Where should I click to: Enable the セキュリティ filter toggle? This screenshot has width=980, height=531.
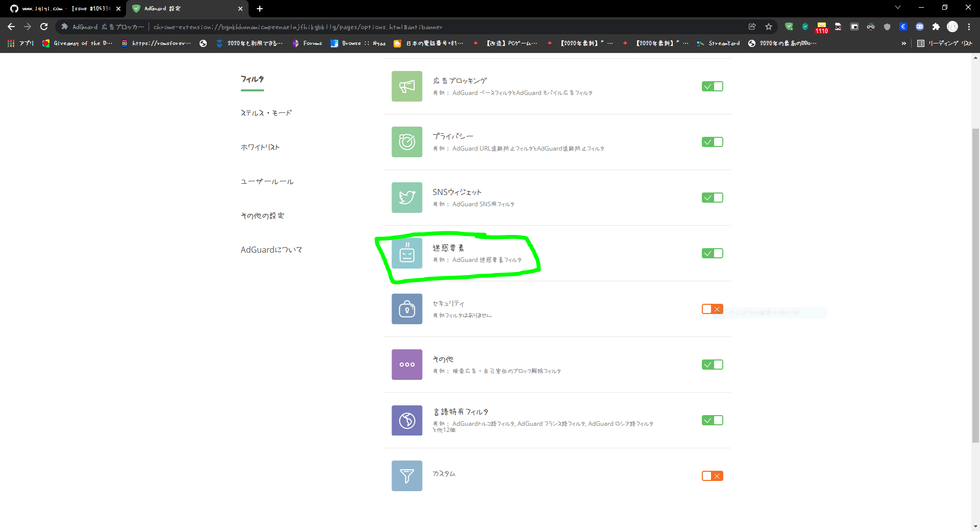coord(713,309)
